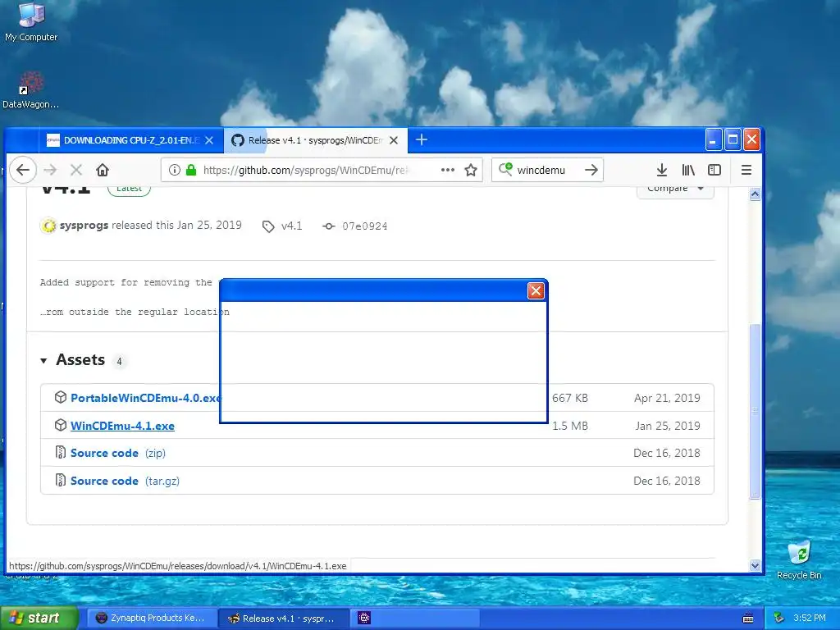
Task: Click the keyboard icon in the taskbar
Action: (x=748, y=619)
